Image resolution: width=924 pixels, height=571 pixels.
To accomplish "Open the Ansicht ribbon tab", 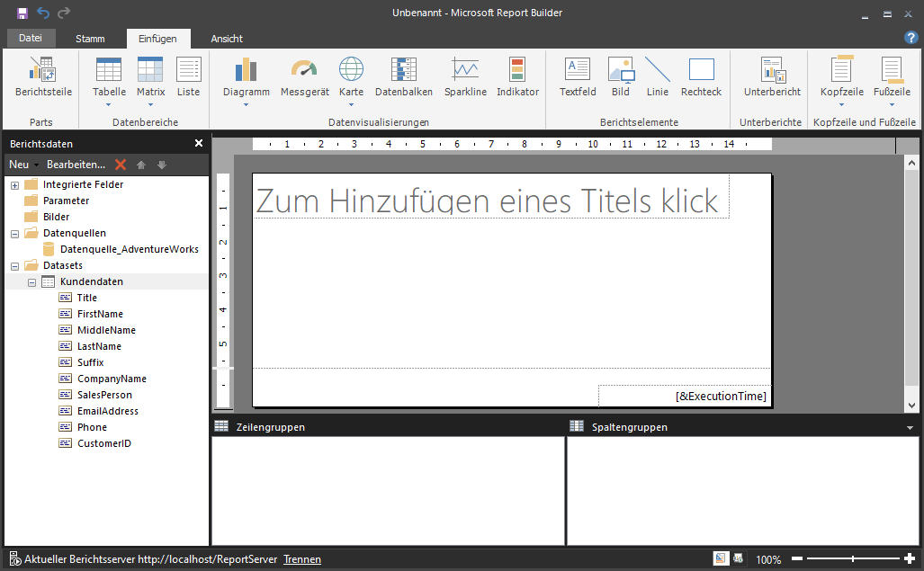I will click(227, 39).
